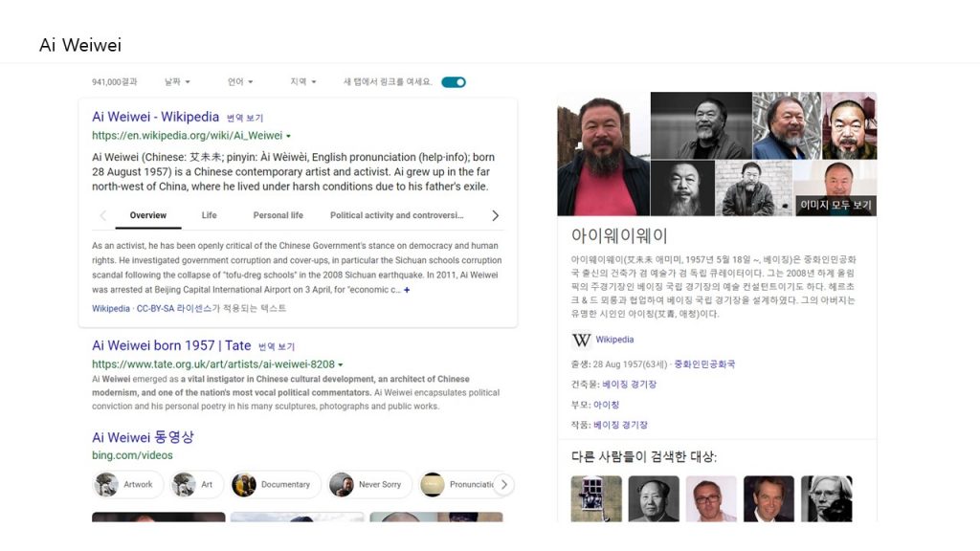The width and height of the screenshot is (980, 551).
Task: Open large portrait photo in red shirt
Action: pos(603,154)
